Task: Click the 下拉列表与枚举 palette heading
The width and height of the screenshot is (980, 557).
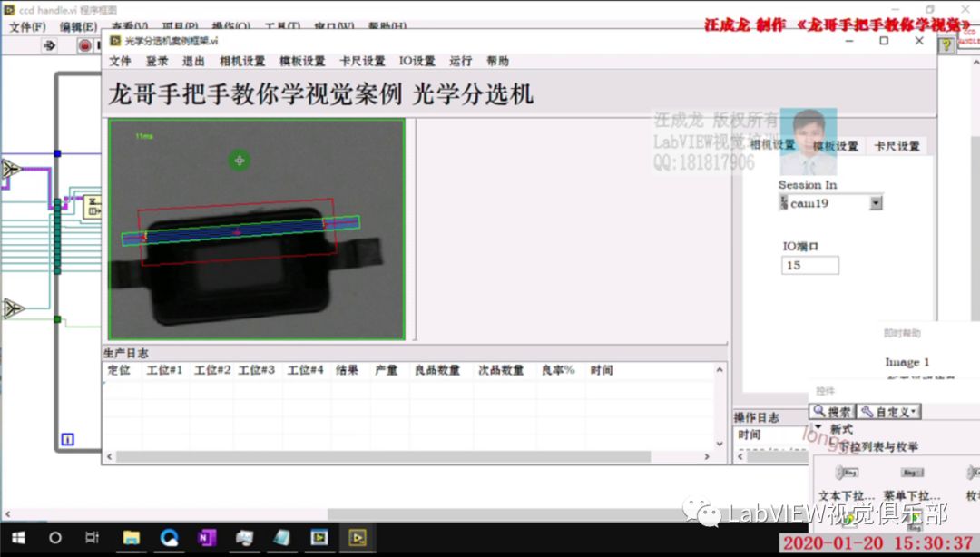Action: click(878, 447)
